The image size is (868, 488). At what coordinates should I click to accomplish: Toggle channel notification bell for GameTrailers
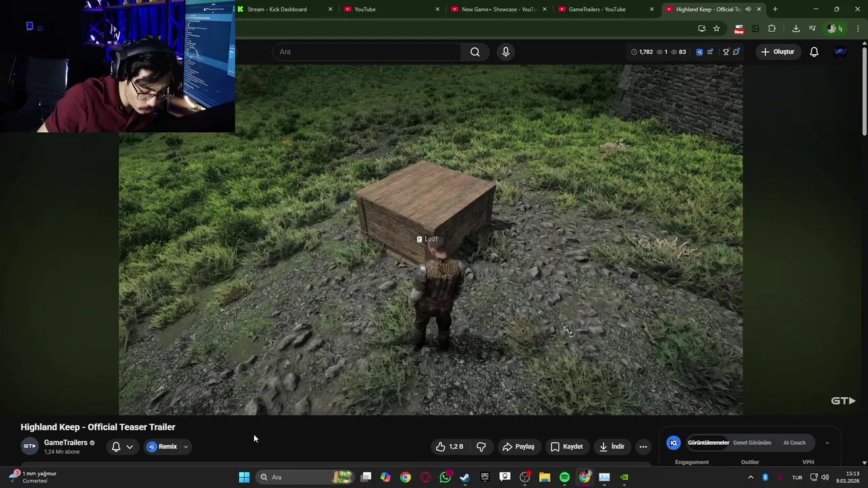[x=116, y=447]
